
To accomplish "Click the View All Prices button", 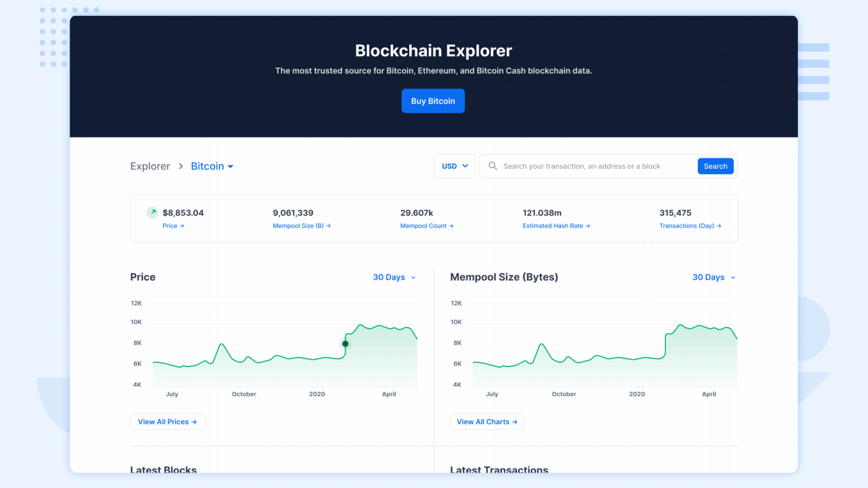I will [x=168, y=422].
